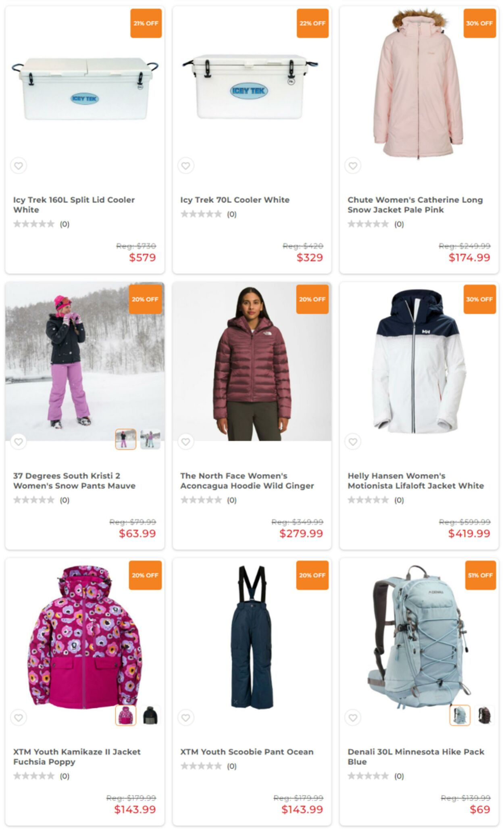Screen dimensions: 504x830
Task: Open Icy Trek 160L Split Lid Cooler title
Action: pos(74,204)
